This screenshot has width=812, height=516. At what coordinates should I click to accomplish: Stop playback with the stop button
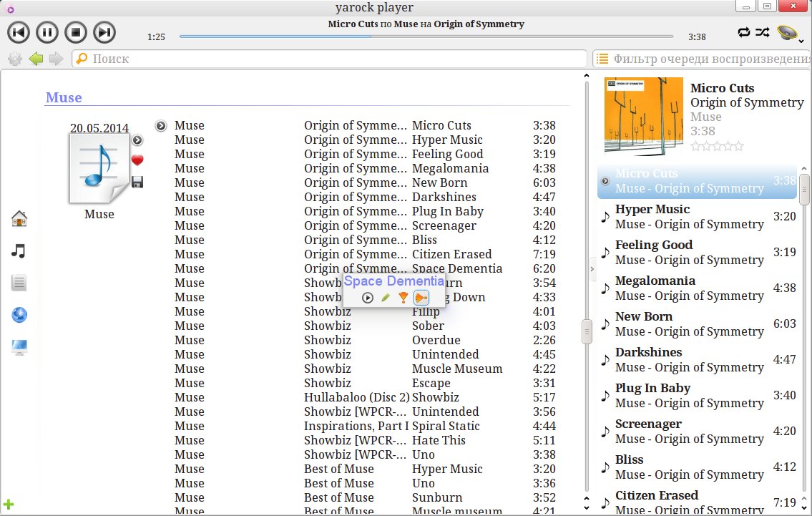[x=76, y=32]
